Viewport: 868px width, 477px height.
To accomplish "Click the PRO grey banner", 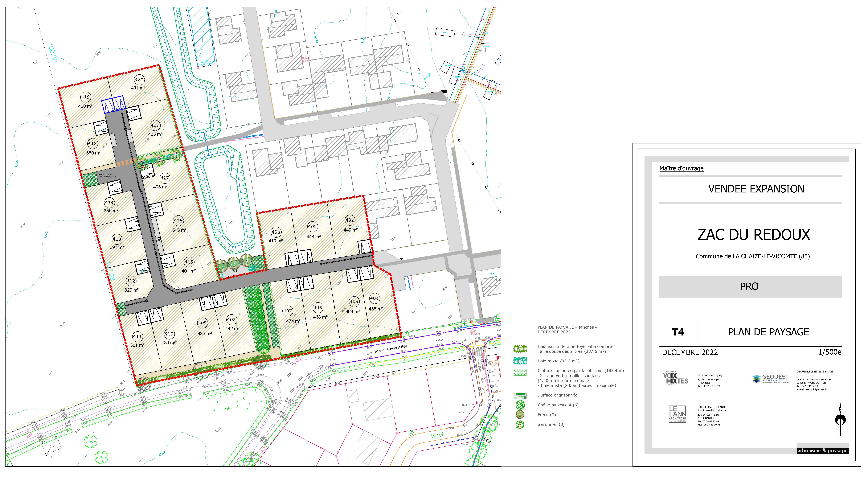I will pyautogui.click(x=750, y=286).
